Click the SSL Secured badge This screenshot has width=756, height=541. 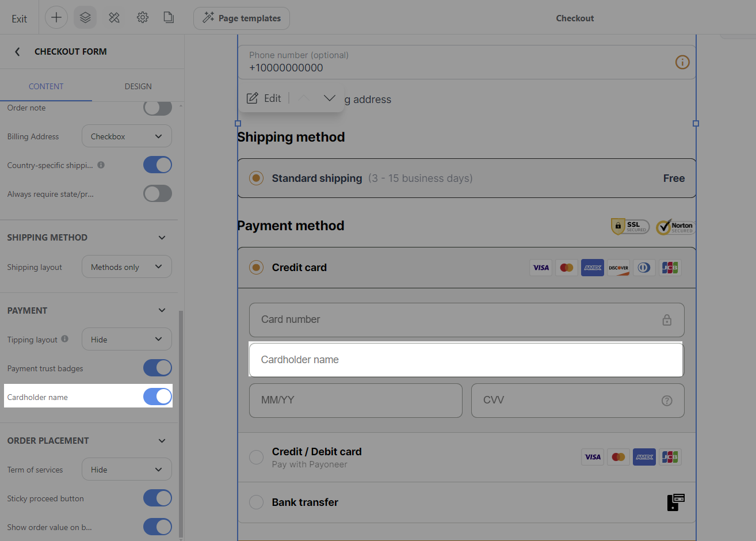pyautogui.click(x=630, y=227)
